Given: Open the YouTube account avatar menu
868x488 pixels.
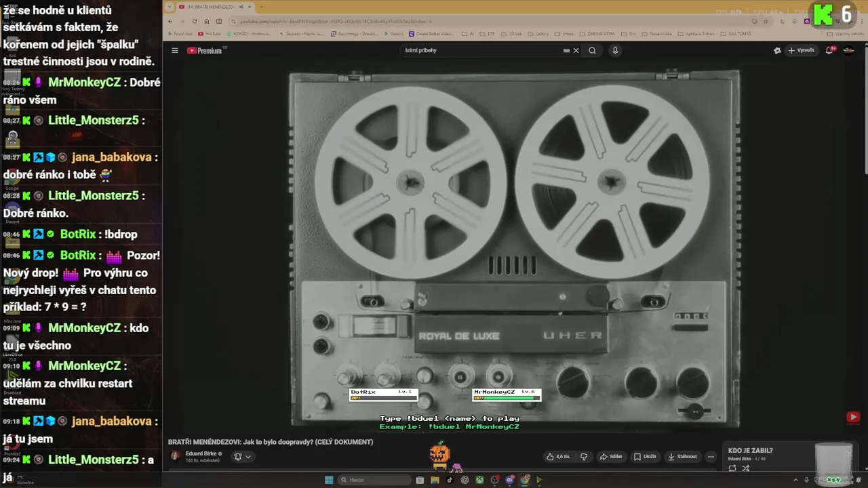Looking at the screenshot, I should [x=848, y=51].
